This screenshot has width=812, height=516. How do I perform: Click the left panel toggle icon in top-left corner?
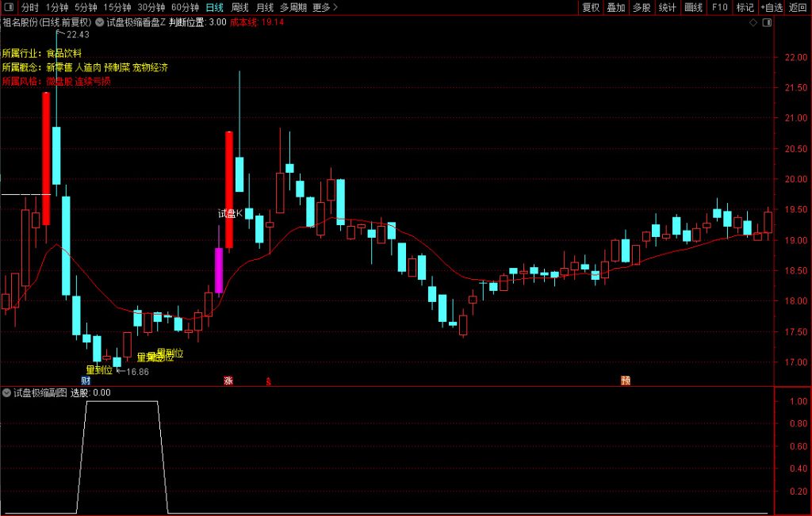8,7
